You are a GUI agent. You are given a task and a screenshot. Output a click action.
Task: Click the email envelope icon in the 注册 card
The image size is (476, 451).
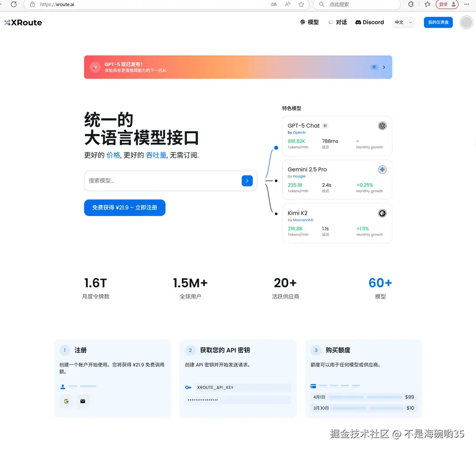83,401
